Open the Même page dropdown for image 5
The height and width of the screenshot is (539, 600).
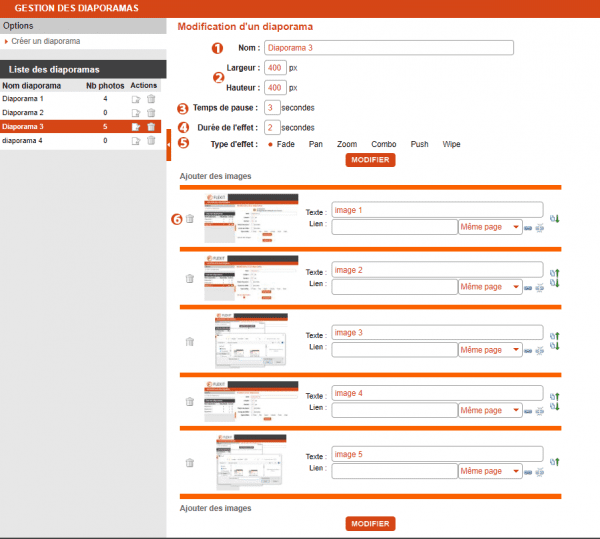[488, 468]
